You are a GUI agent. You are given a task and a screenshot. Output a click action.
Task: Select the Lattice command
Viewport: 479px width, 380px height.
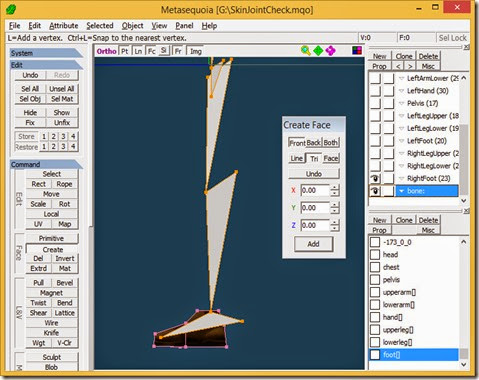pyautogui.click(x=65, y=313)
